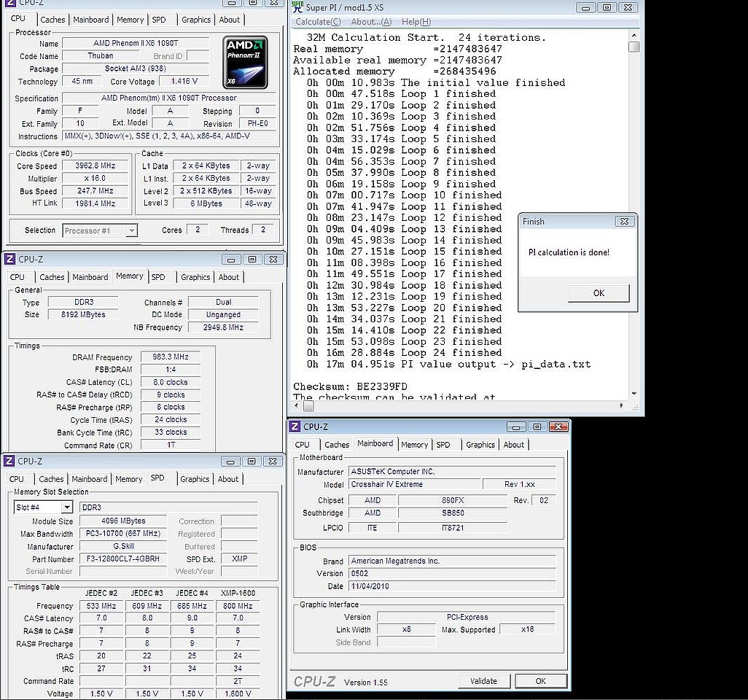748x700 pixels.
Task: Open About tab in the slot selection CPU-Z window
Action: coord(228,479)
